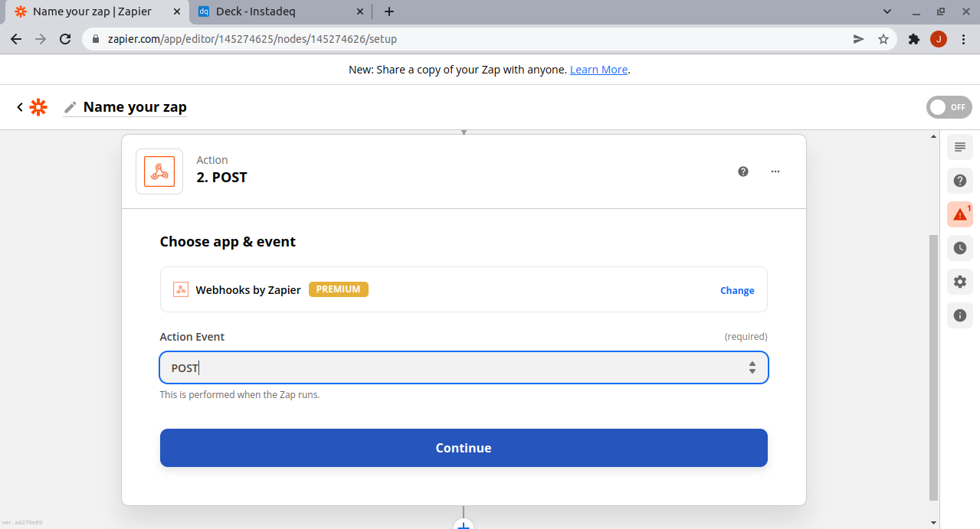This screenshot has width=980, height=529.
Task: Open Help icon in right sidebar
Action: 960,181
